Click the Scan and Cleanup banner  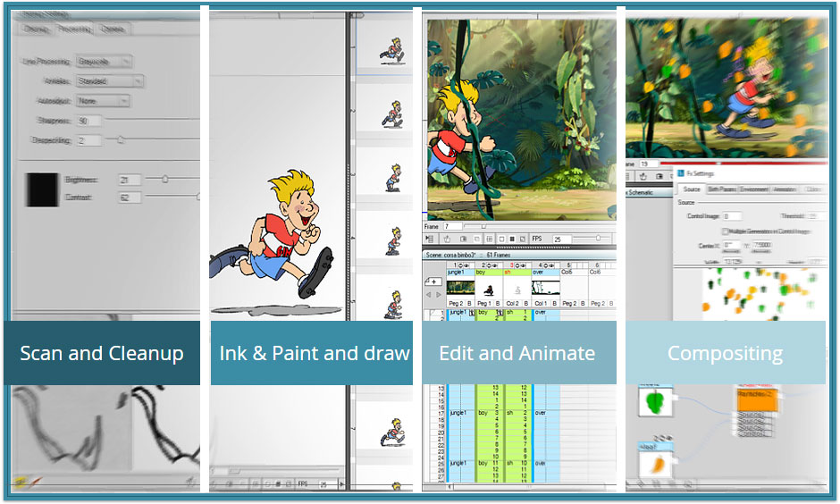102,353
